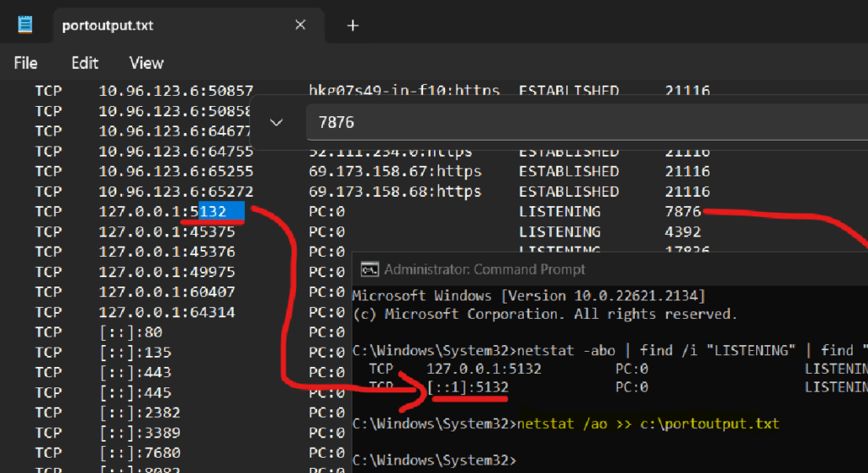Click address 10.96.123.6:65272

(x=176, y=192)
